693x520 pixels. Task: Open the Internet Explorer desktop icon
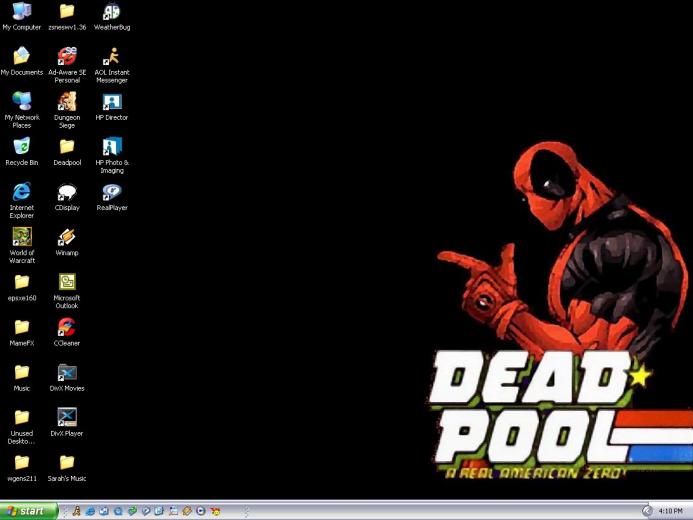21,201
